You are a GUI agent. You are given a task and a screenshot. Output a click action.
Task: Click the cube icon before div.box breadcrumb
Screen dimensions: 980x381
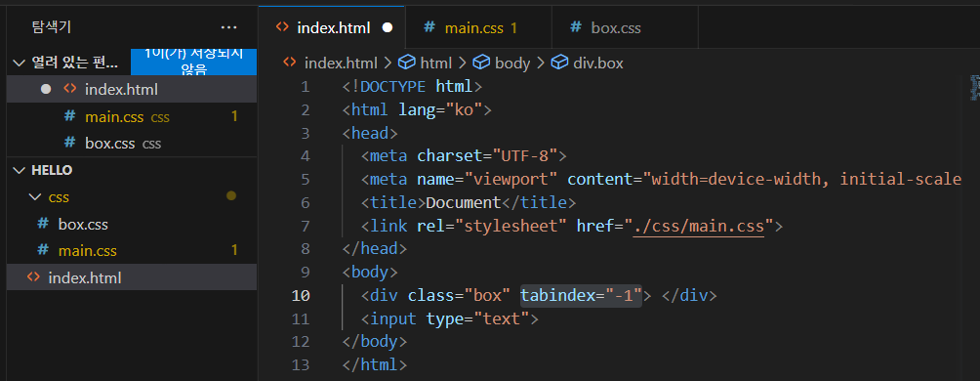pos(559,63)
